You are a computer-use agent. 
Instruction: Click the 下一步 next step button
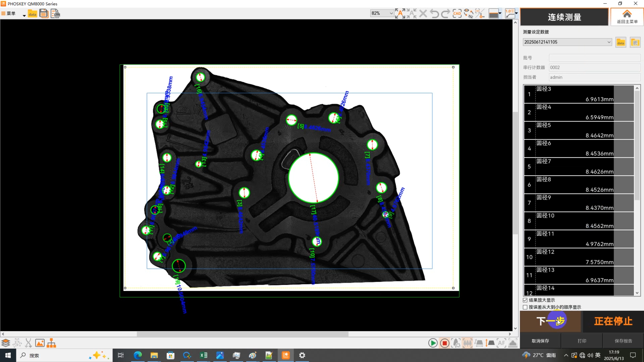(x=550, y=321)
